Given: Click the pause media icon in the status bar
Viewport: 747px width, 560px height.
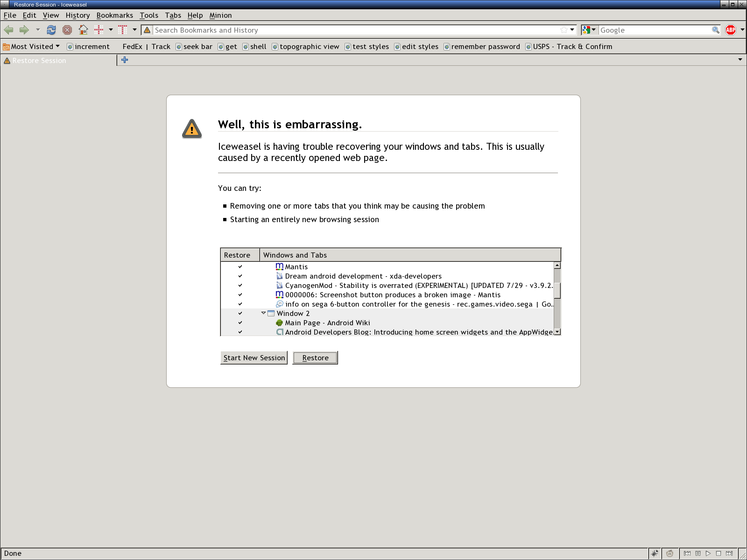Looking at the screenshot, I should point(698,553).
